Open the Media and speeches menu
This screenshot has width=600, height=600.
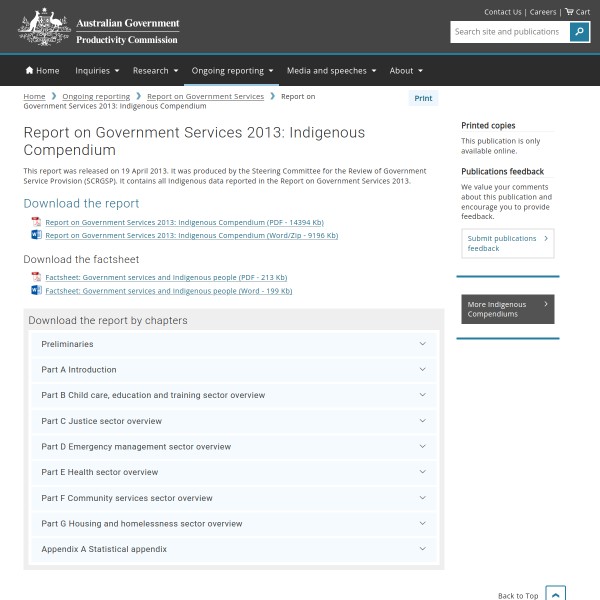332,71
